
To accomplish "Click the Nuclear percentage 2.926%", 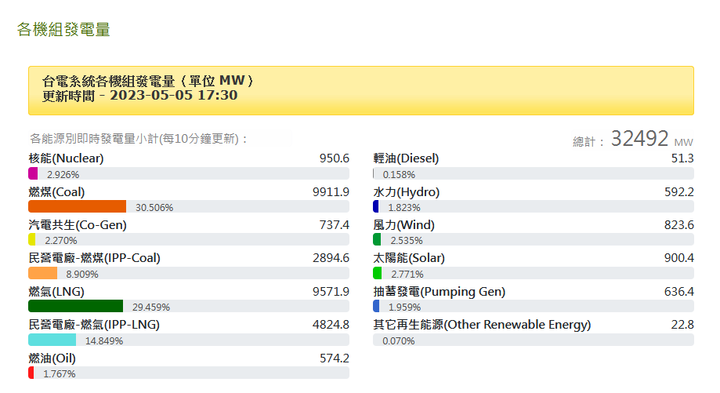I will coord(63,174).
